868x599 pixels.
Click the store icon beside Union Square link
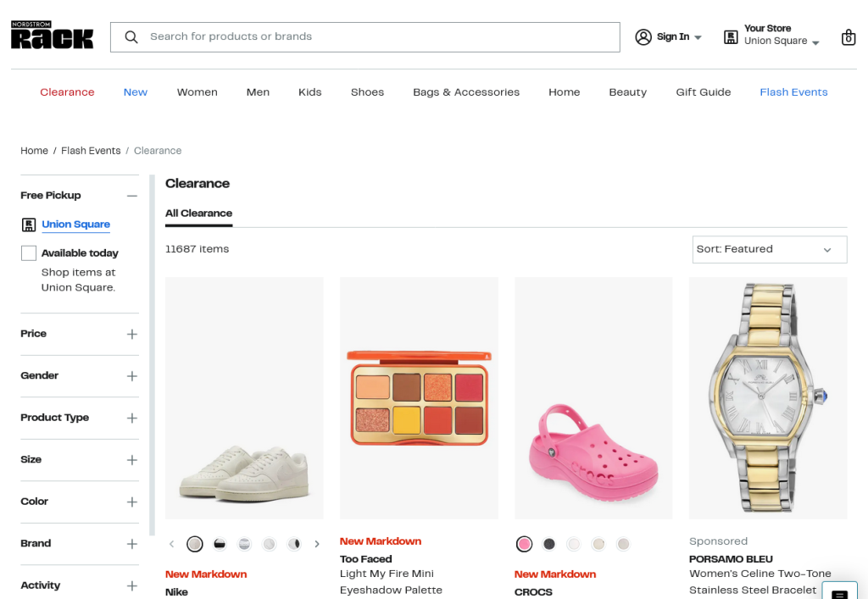(29, 225)
